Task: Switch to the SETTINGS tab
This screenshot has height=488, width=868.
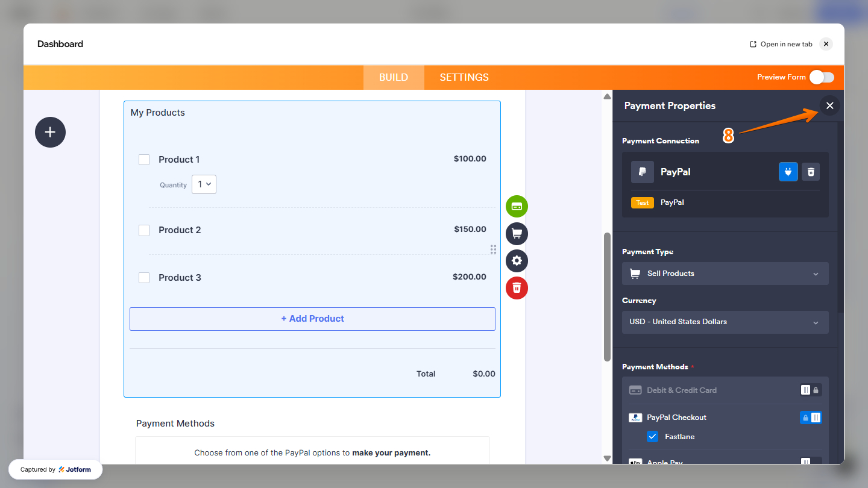Action: pos(464,77)
